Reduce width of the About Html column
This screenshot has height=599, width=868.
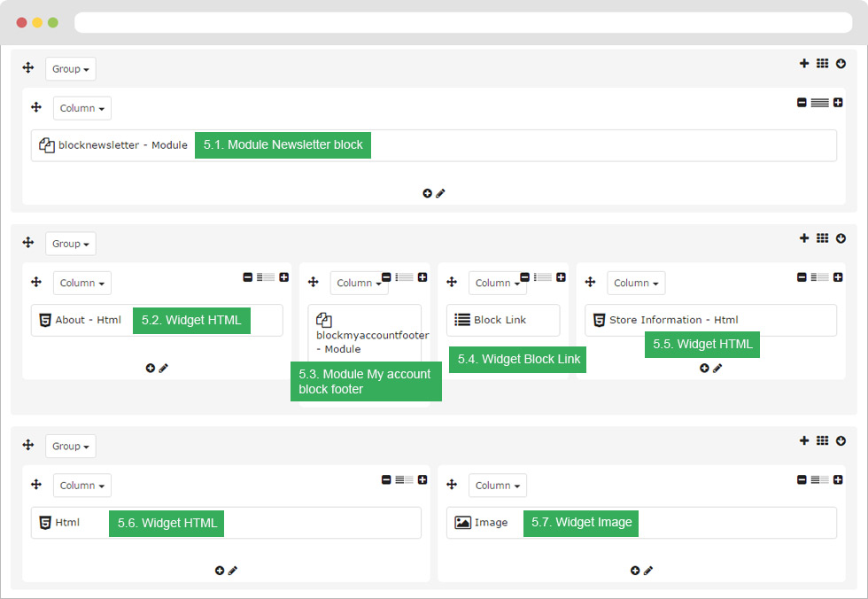[248, 276]
